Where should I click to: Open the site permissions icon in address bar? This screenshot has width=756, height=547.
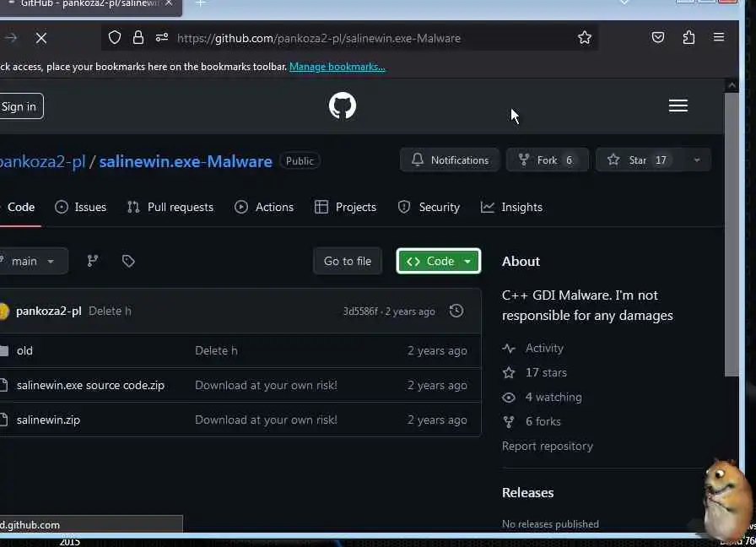click(x=162, y=38)
